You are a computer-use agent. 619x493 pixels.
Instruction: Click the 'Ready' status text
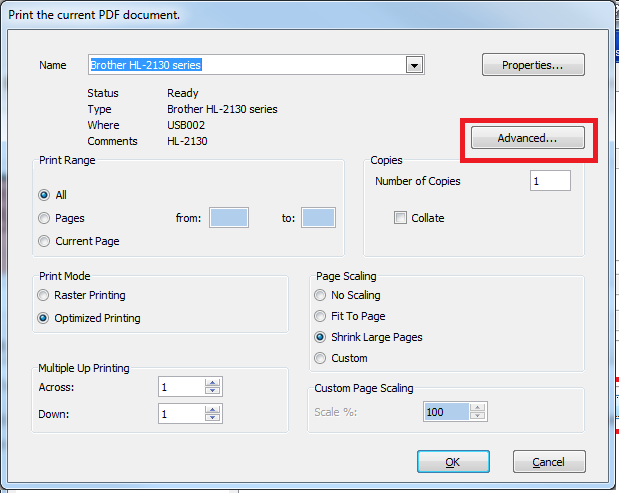tap(182, 93)
